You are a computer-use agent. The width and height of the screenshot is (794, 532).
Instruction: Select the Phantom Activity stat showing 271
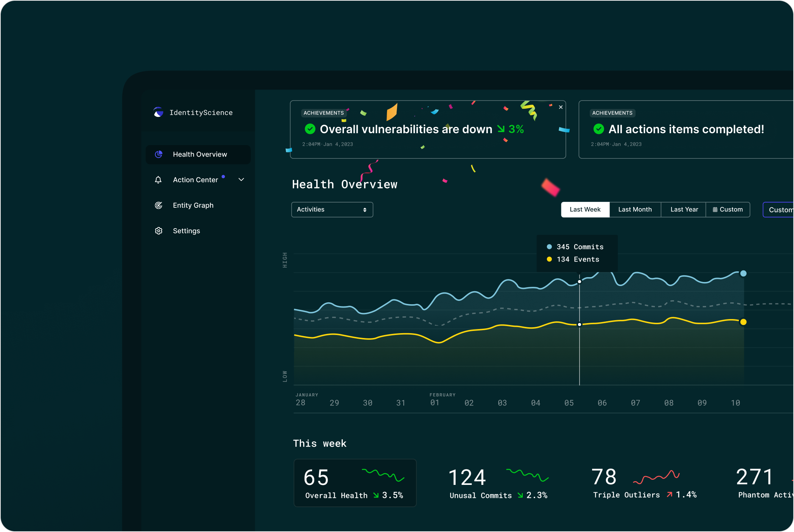pos(764,483)
